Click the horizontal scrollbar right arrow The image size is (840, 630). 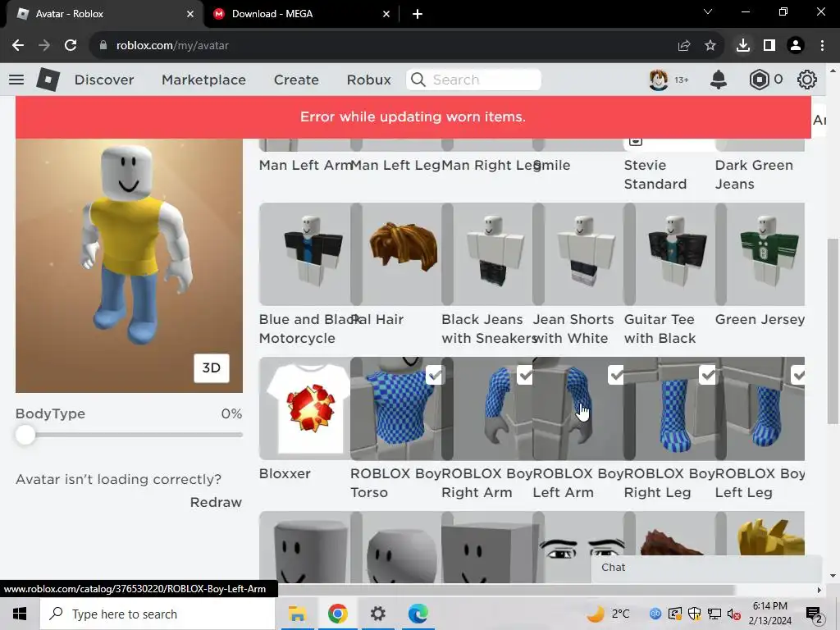[x=819, y=590]
